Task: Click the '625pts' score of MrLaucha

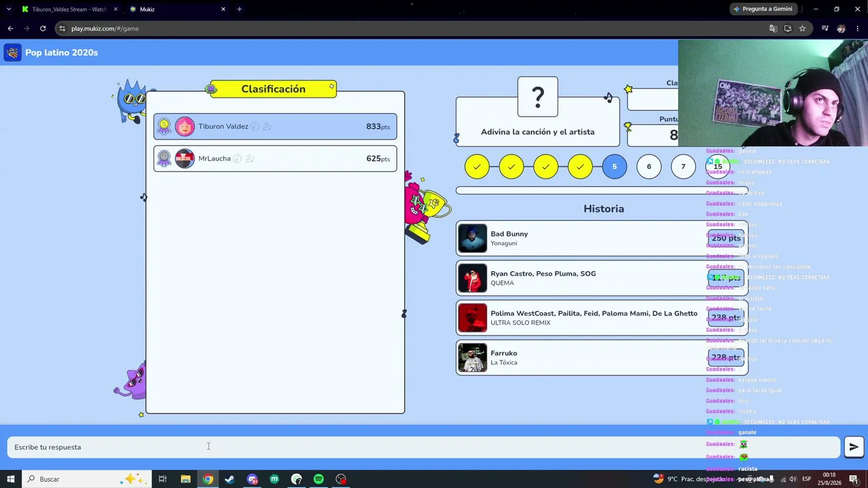Action: [x=378, y=159]
